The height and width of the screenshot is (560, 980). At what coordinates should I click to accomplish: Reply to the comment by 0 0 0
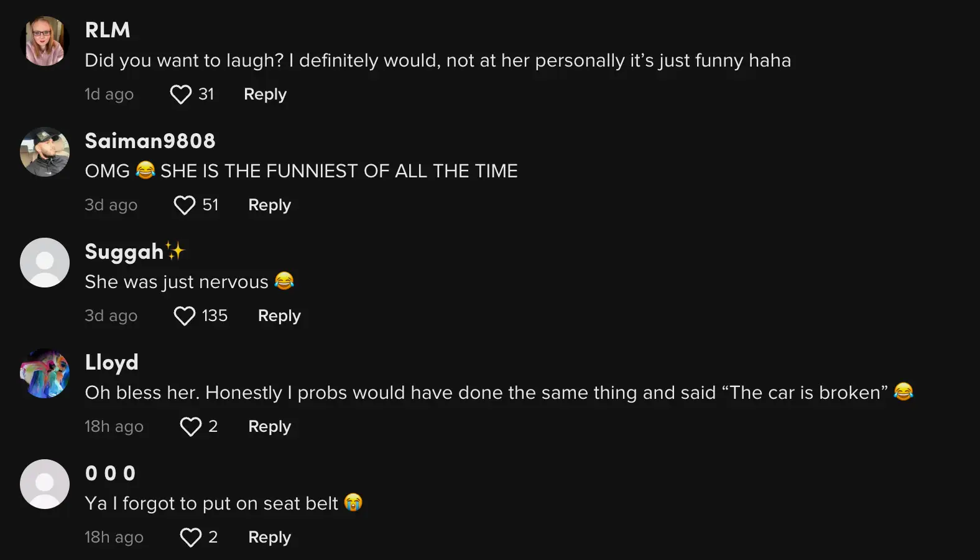tap(269, 536)
